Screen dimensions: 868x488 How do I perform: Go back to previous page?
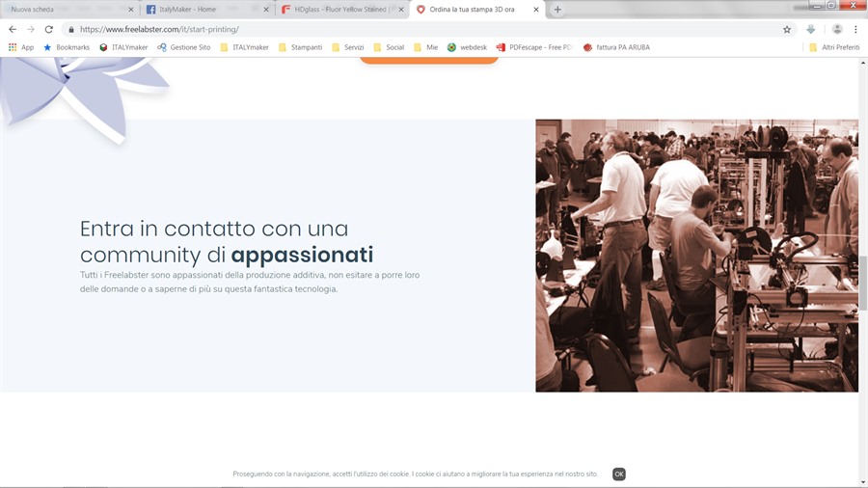[13, 29]
